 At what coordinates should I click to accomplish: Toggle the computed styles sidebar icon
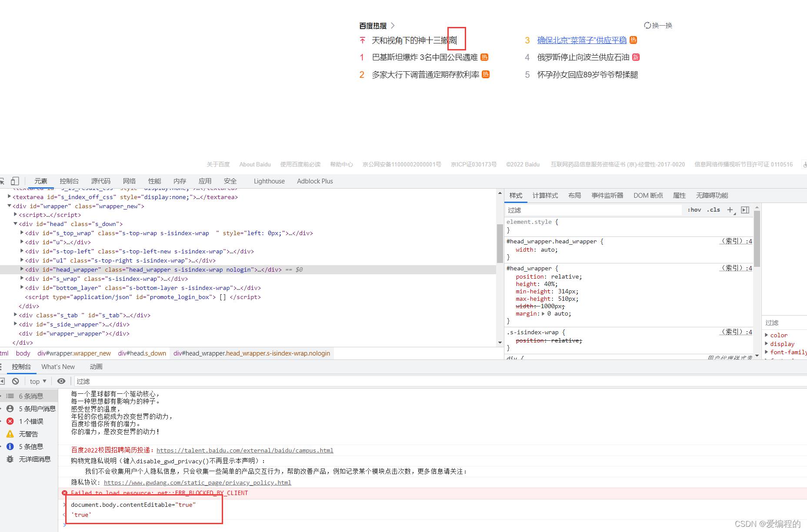tap(745, 210)
